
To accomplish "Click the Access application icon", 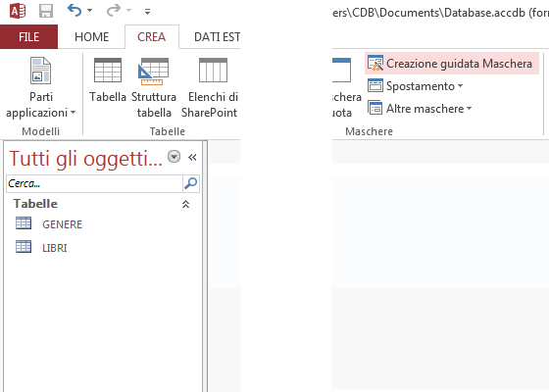I will 18,11.
